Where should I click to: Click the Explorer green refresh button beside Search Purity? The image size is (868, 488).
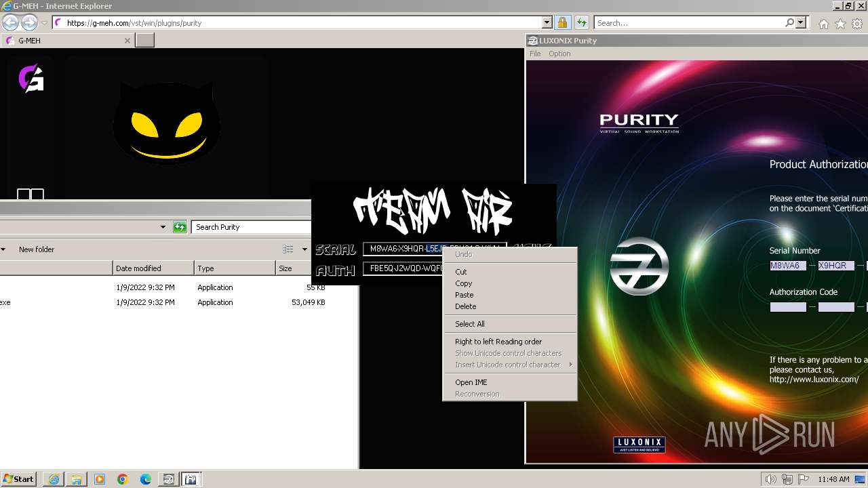180,227
